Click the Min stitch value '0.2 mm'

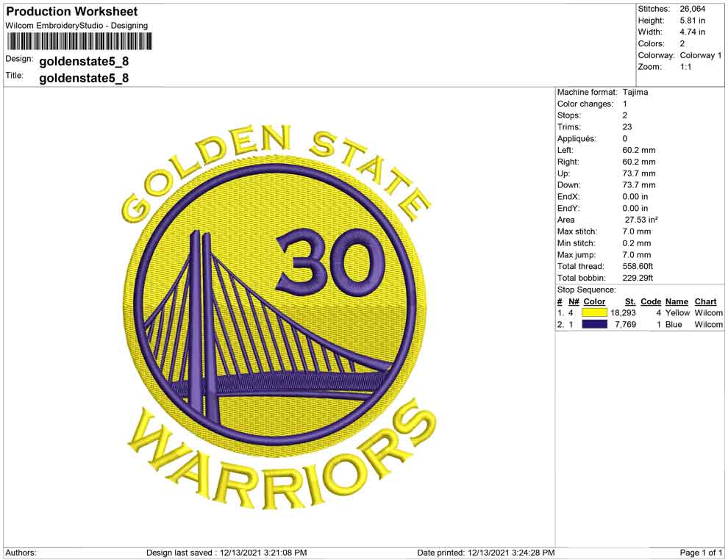637,243
